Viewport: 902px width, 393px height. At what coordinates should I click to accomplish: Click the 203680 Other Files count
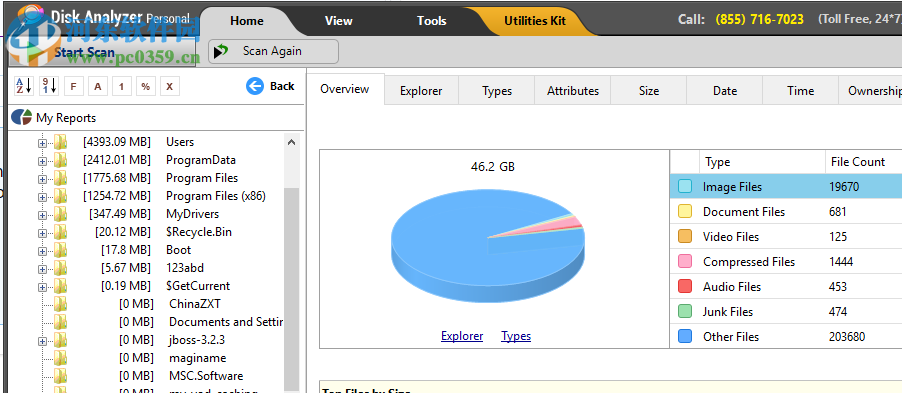(847, 337)
